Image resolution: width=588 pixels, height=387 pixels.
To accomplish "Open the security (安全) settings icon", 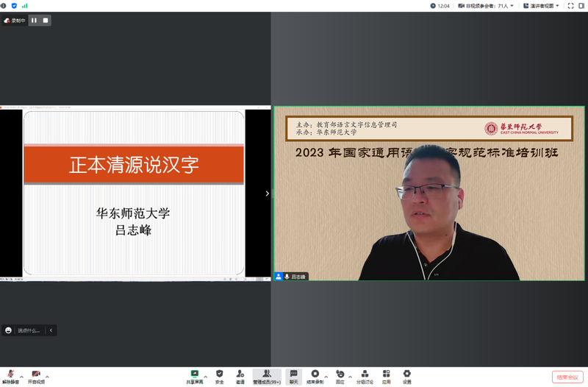I will point(219,375).
